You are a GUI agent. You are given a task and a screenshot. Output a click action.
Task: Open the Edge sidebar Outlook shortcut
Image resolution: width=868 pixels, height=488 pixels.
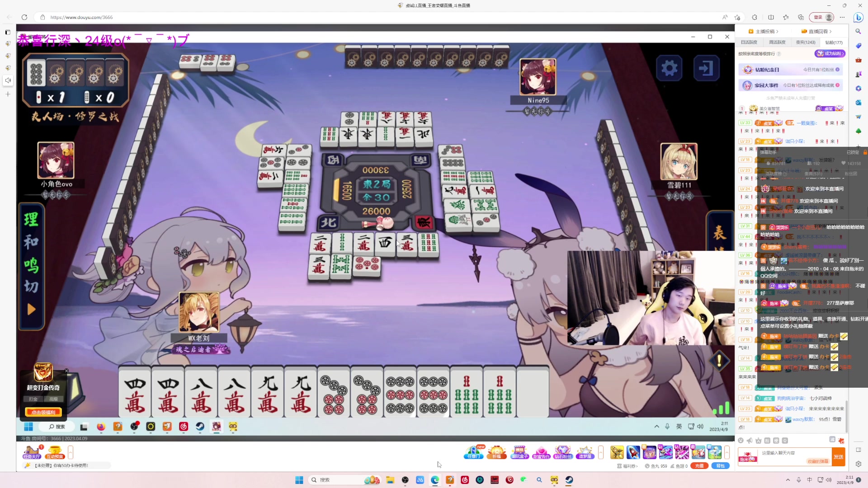(x=858, y=103)
